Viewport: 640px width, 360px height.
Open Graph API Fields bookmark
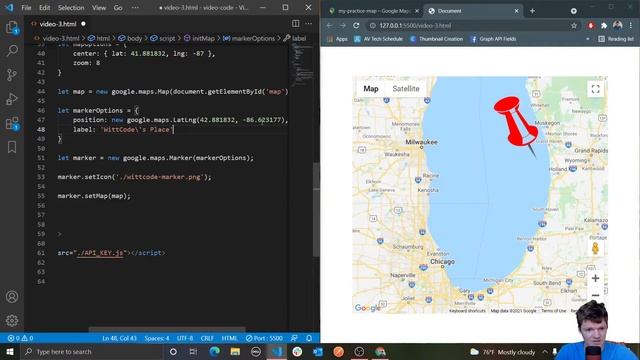coord(493,39)
